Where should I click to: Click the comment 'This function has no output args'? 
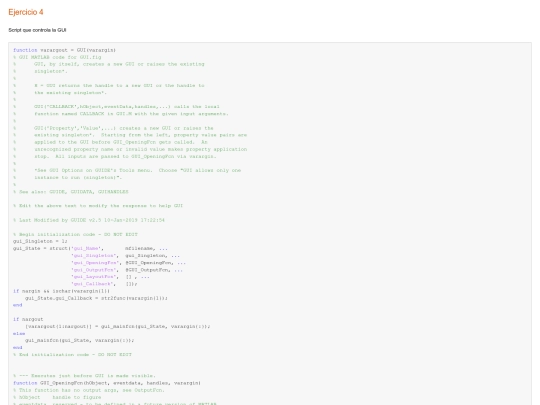(x=89, y=390)
